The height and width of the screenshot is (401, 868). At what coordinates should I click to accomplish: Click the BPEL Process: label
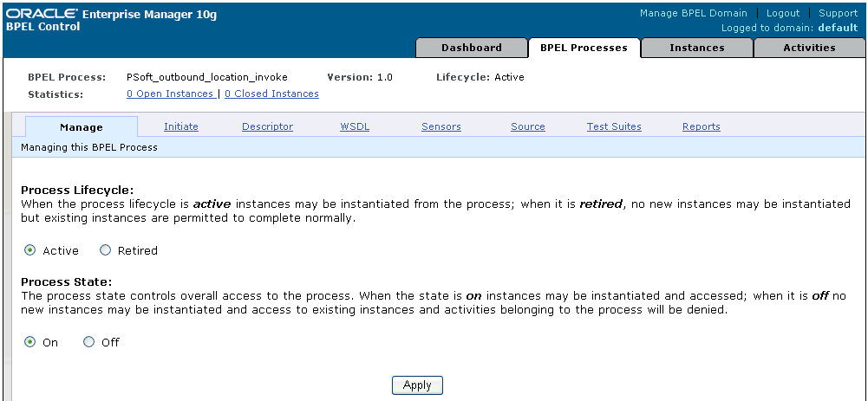tap(67, 77)
